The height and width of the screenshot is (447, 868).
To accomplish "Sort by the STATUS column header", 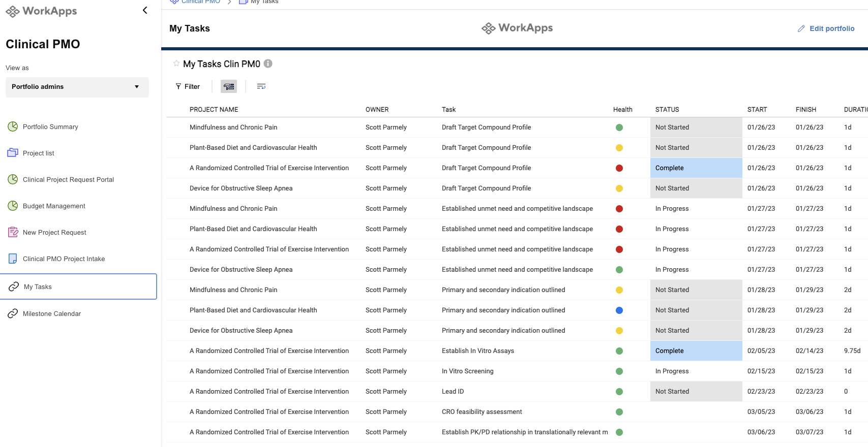I will tap(667, 109).
